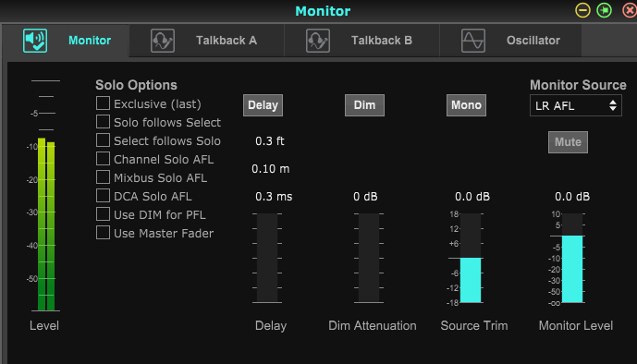637x364 pixels.
Task: Click the Talkback B headset icon
Action: click(318, 41)
